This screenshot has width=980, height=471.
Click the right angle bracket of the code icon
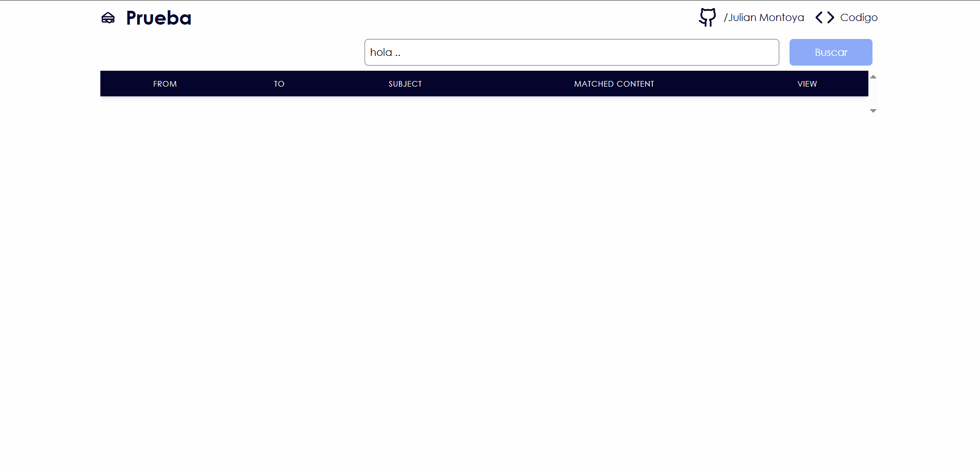coord(830,18)
